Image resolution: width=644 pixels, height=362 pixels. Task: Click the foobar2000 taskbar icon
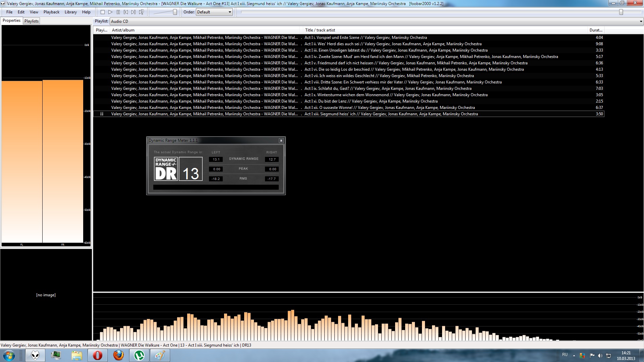(35, 355)
